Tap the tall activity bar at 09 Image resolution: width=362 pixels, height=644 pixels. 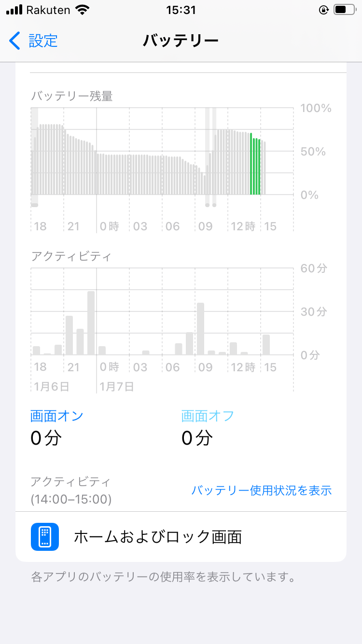[x=200, y=329]
